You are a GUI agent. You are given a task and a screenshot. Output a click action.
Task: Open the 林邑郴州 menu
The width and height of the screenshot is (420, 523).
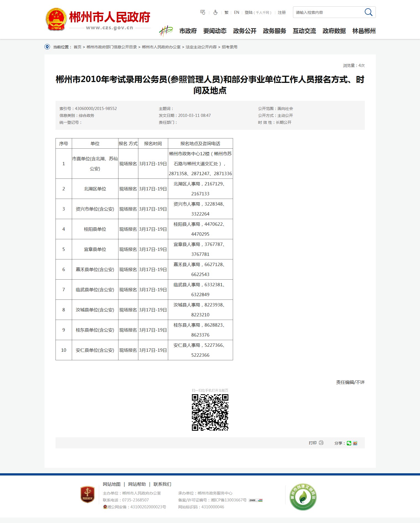tap(364, 31)
